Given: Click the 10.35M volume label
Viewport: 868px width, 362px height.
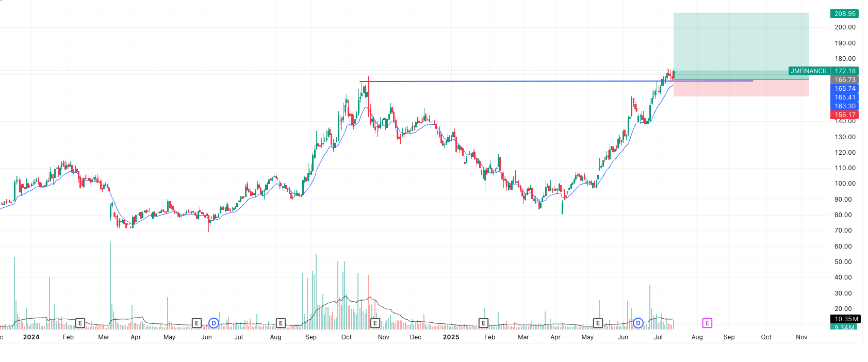Looking at the screenshot, I should 845,319.
